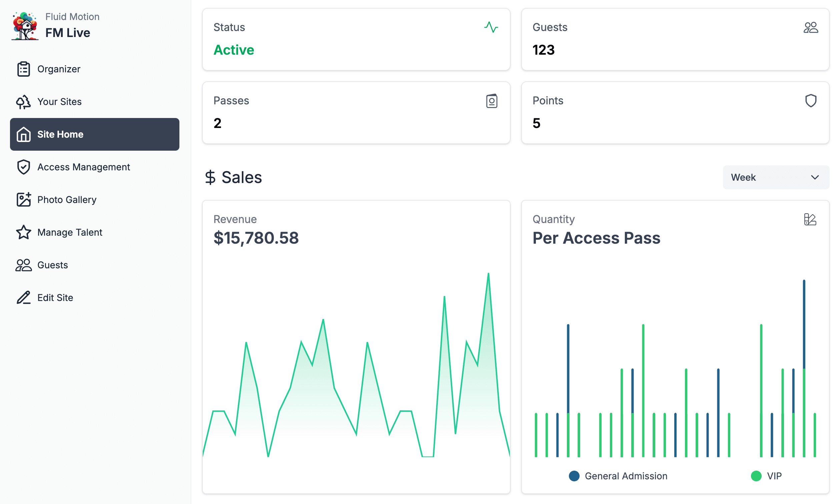Click the Guests people icon
839x504 pixels.
pyautogui.click(x=811, y=27)
